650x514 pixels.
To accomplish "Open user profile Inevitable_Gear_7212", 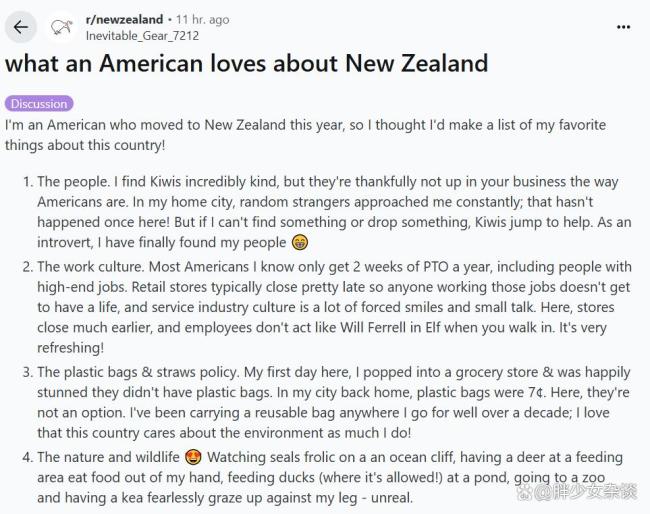I will pos(142,36).
